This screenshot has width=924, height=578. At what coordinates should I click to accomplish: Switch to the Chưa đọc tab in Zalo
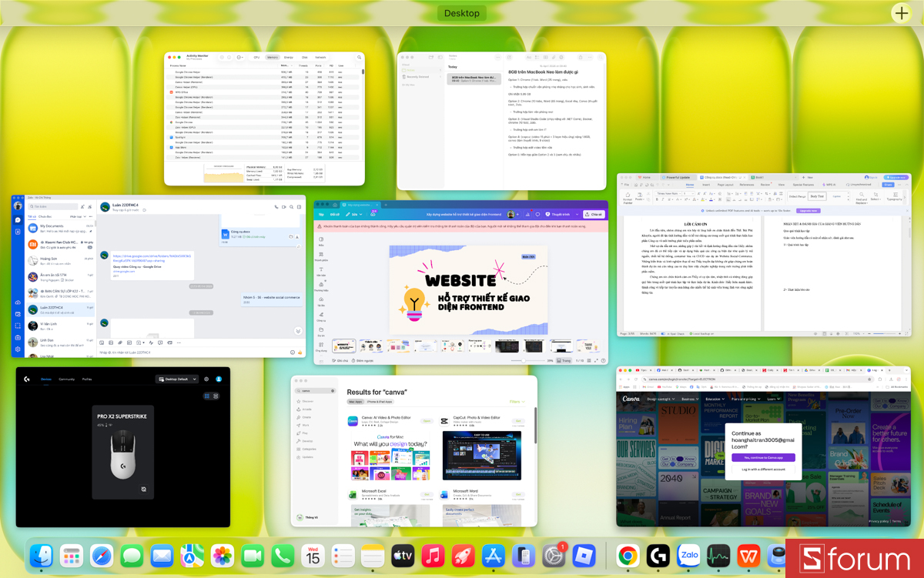coord(44,216)
